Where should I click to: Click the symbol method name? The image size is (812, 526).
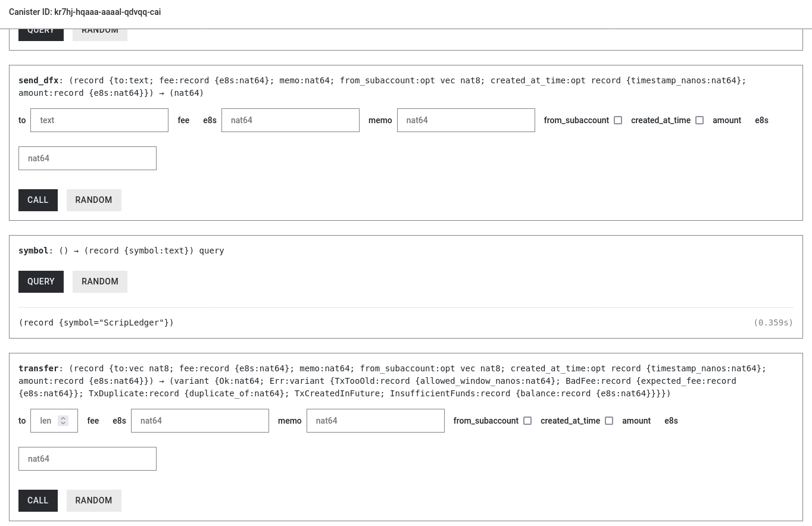(33, 251)
